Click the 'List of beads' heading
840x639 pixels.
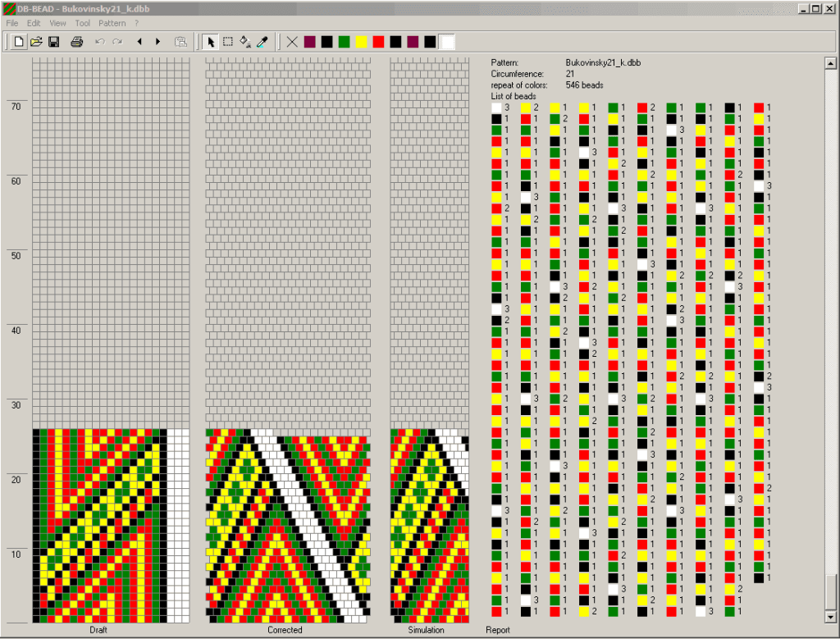pos(514,97)
